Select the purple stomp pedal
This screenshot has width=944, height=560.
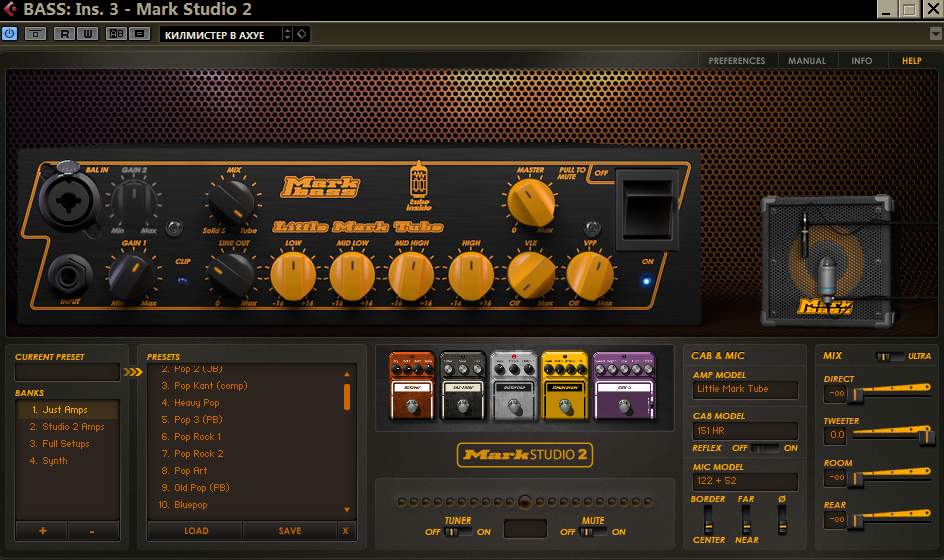624,385
